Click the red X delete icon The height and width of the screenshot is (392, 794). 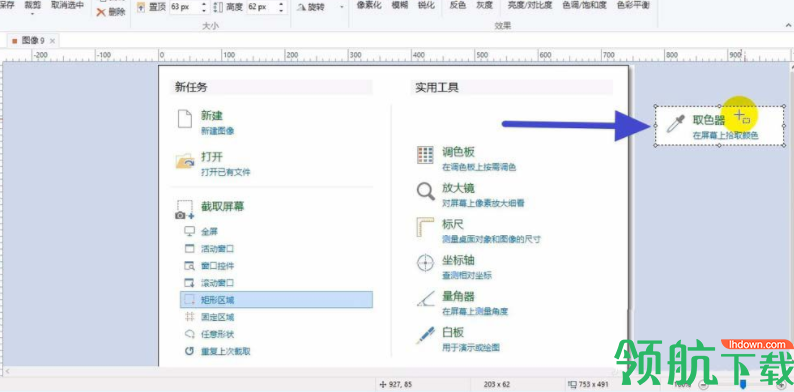101,12
